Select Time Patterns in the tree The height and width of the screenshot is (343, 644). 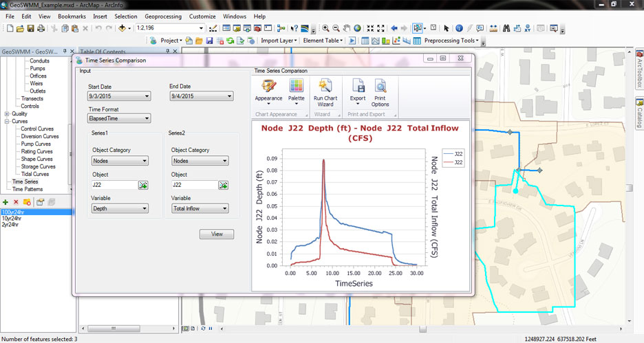tap(28, 189)
